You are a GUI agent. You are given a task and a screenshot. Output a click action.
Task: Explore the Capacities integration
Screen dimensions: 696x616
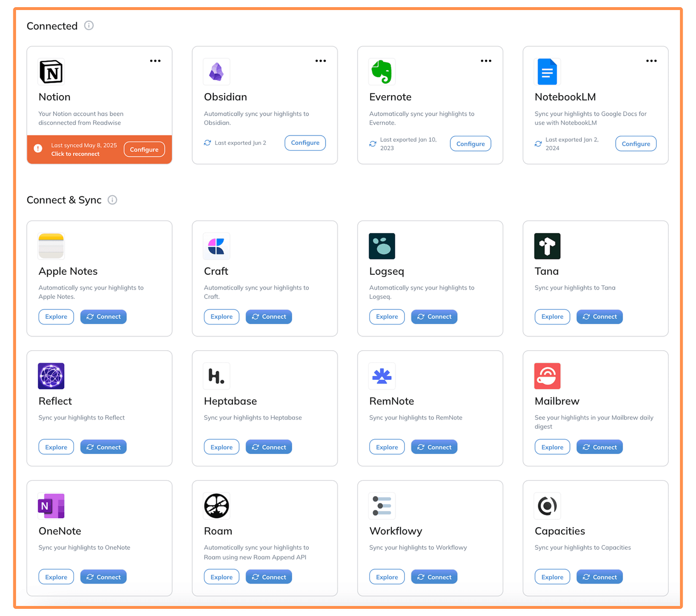[553, 577]
